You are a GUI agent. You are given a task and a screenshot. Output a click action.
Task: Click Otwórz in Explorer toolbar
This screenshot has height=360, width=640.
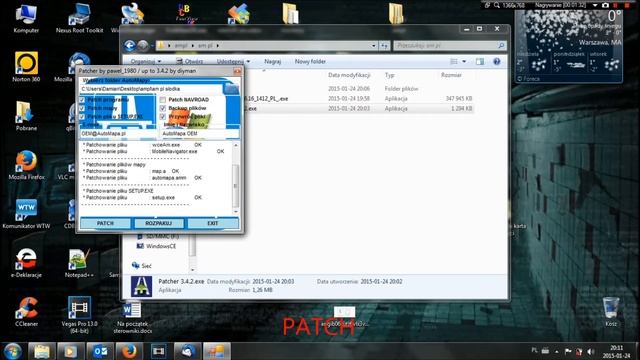(x=190, y=62)
